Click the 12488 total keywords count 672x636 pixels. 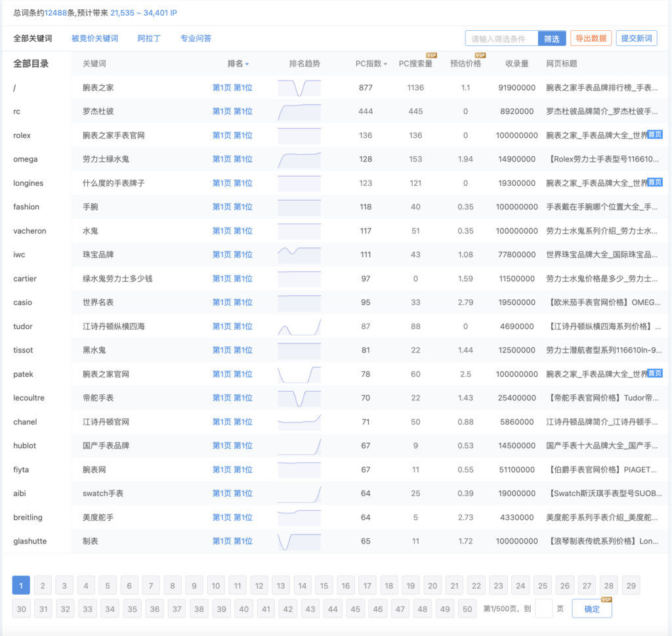coord(56,13)
